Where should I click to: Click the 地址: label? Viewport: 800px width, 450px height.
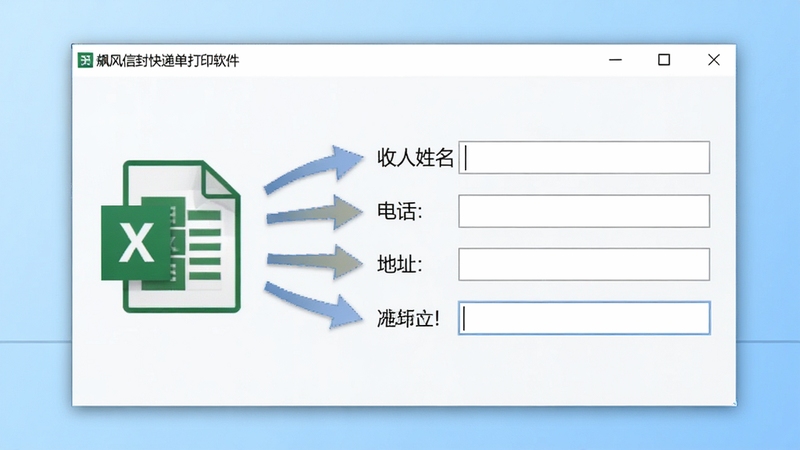(400, 264)
